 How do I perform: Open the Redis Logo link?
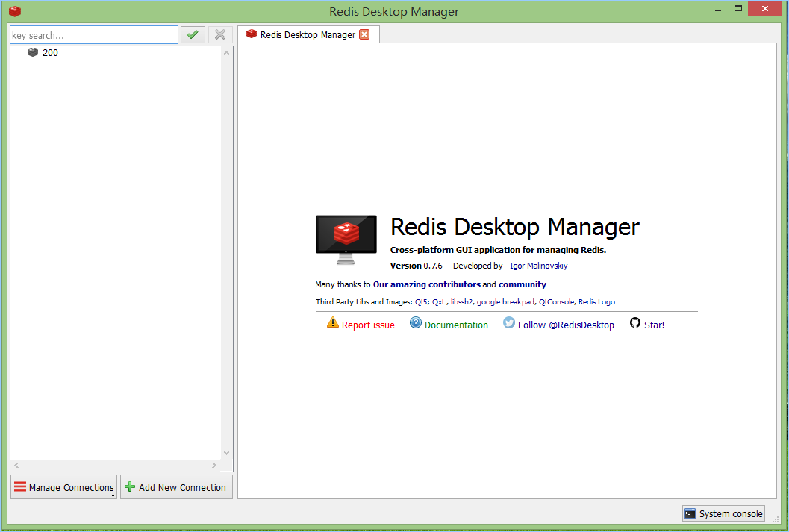(596, 301)
